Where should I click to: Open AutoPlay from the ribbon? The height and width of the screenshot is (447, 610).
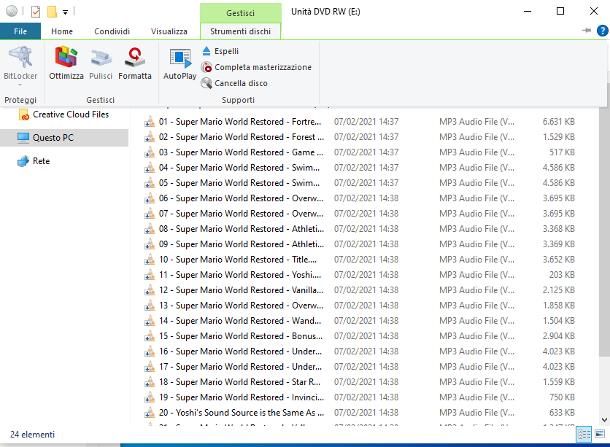tap(179, 64)
